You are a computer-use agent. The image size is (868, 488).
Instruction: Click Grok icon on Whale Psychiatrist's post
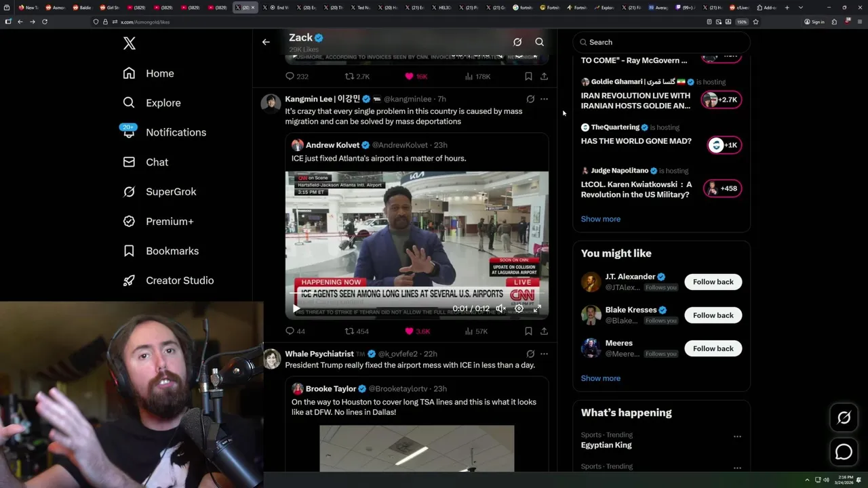tap(530, 354)
